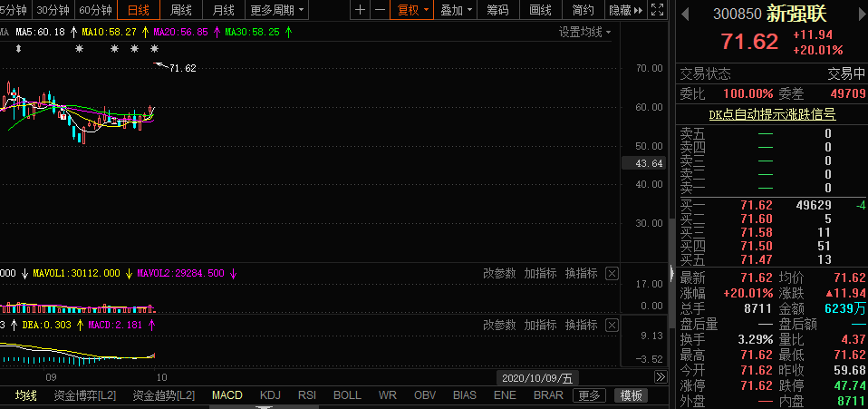Close the MACD indicator panel

coord(612,325)
